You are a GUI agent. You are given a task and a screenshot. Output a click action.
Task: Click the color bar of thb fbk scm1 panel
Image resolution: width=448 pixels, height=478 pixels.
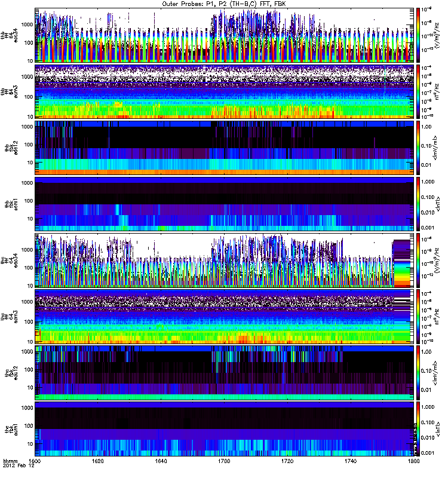[x=418, y=204]
